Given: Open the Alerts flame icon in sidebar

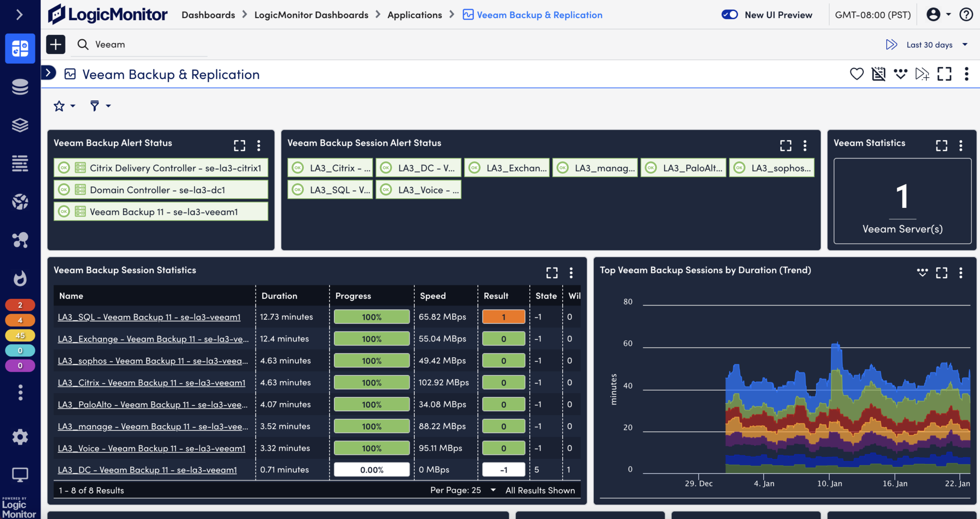Looking at the screenshot, I should point(20,278).
